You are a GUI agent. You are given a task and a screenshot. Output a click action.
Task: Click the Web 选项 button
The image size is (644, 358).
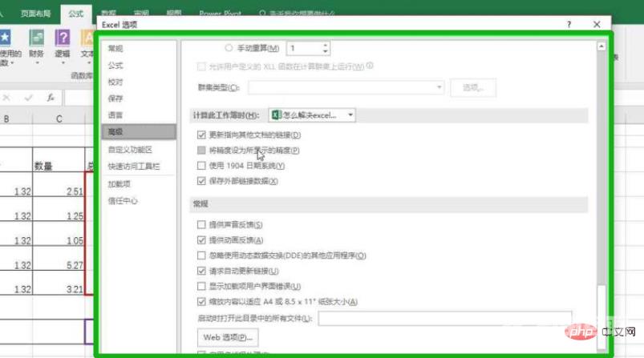coord(229,337)
